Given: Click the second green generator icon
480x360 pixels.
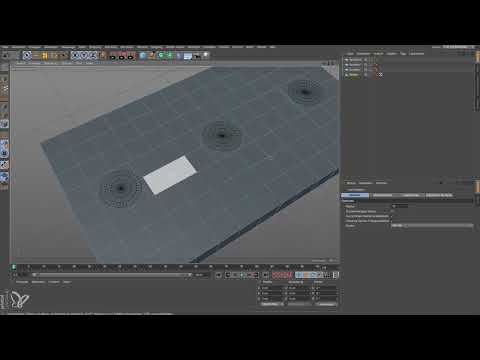Looking at the screenshot, I should pyautogui.click(x=170, y=55).
